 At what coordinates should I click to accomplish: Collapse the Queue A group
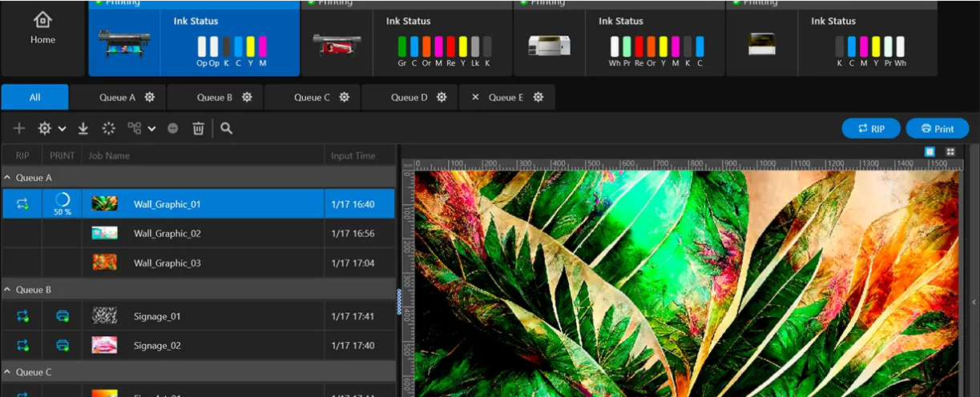point(8,178)
